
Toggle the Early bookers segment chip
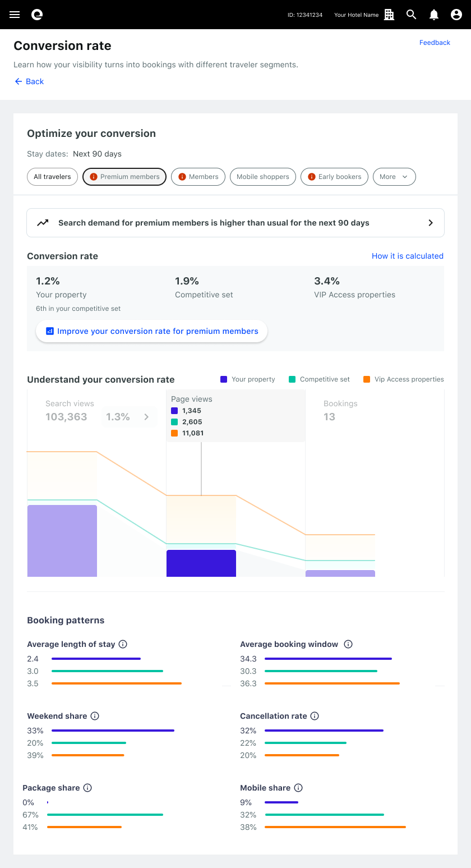[334, 177]
